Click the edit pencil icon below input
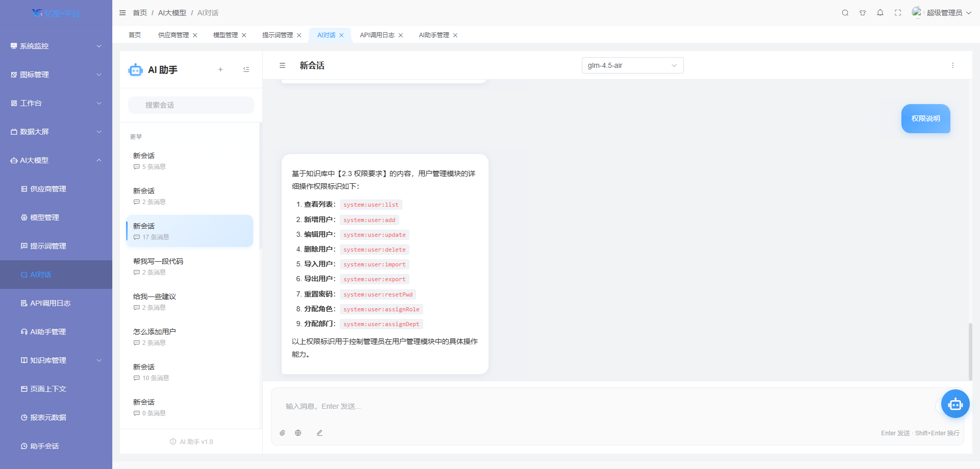Image resolution: width=980 pixels, height=469 pixels. click(320, 433)
